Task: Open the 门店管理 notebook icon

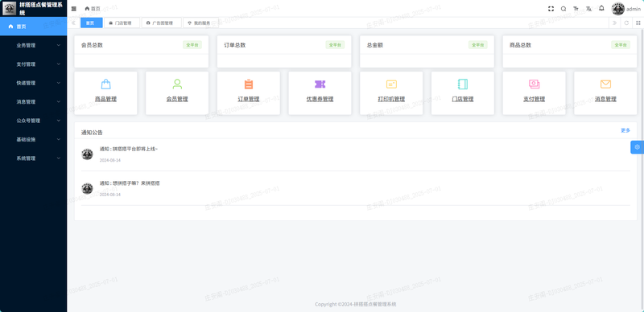Action: point(463,84)
